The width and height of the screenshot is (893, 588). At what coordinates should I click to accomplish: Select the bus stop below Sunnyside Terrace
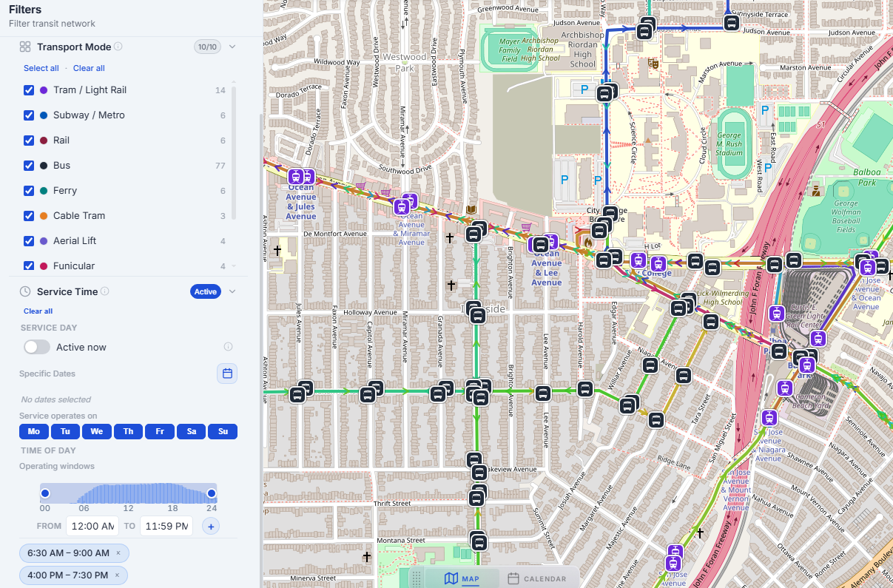click(x=731, y=23)
